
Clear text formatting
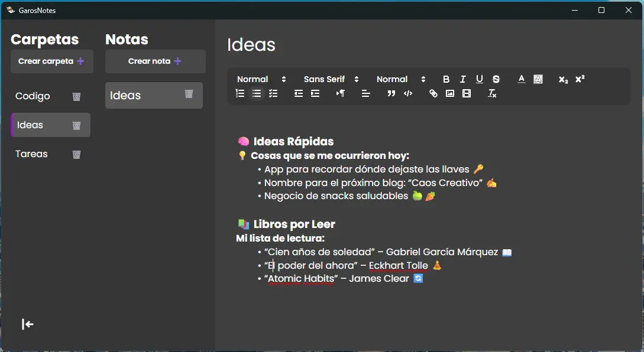(x=492, y=93)
